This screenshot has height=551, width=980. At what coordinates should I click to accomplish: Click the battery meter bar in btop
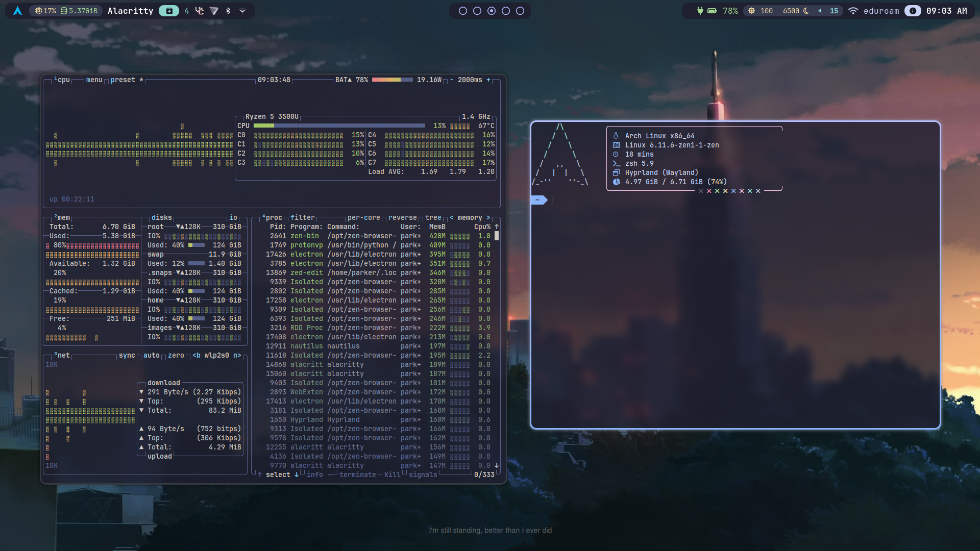point(393,80)
